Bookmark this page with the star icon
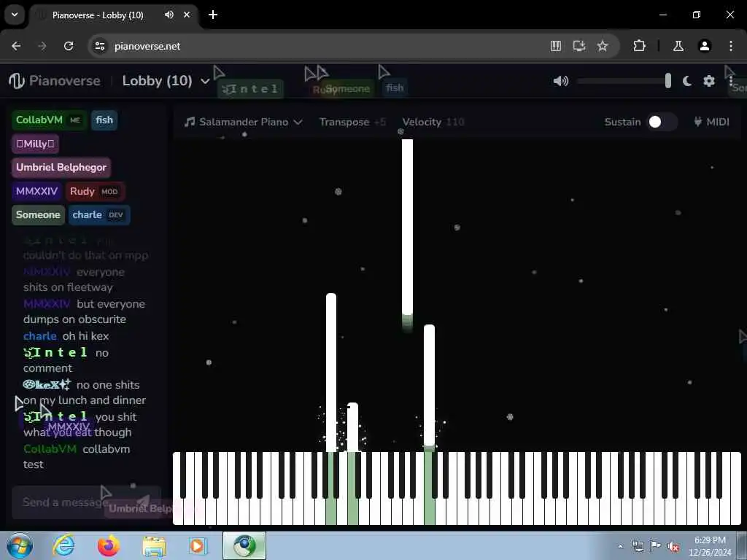This screenshot has height=560, width=747. point(603,46)
